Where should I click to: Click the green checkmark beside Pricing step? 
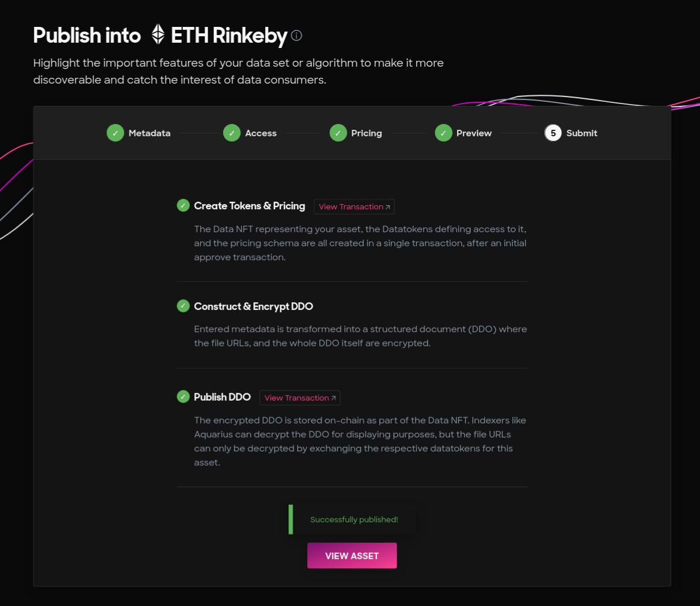(x=338, y=133)
